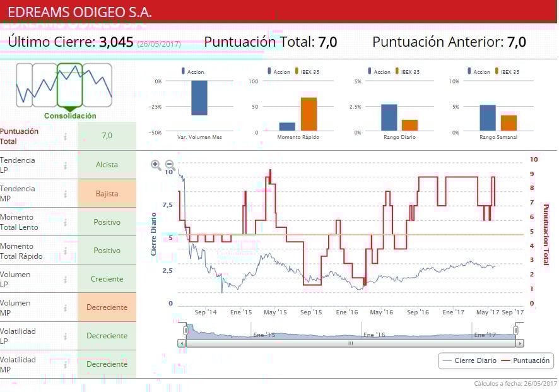559x392 pixels.
Task: Toggle IBEX 35 legend in Rango Semanal chart
Action: (507, 72)
